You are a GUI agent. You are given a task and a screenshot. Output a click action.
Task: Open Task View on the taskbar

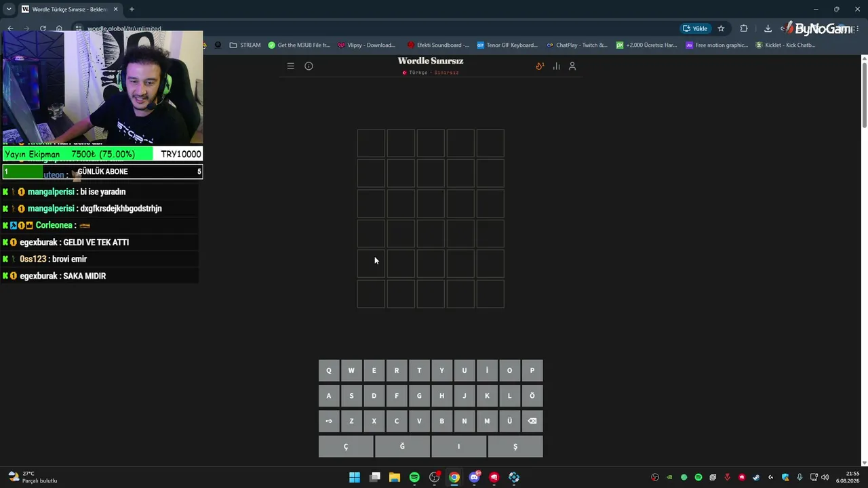pyautogui.click(x=374, y=477)
